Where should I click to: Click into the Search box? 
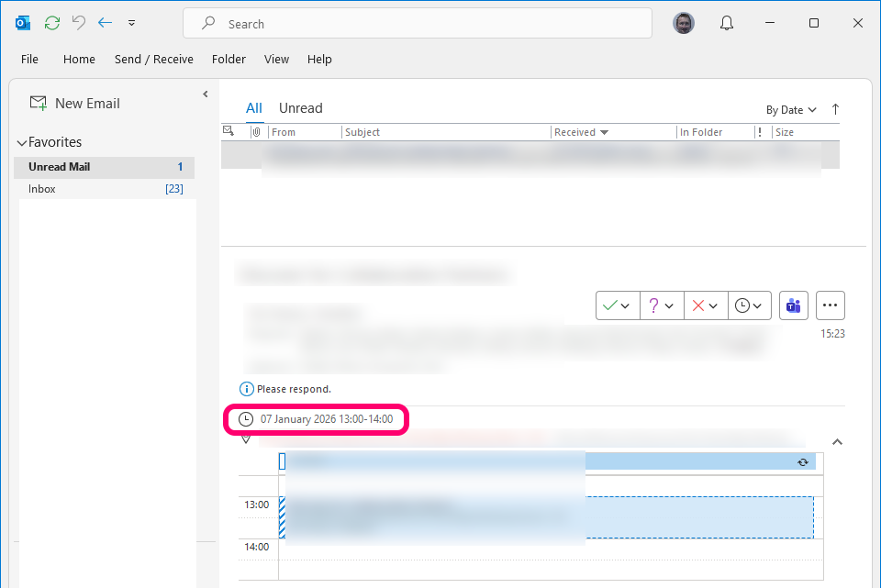coord(418,24)
